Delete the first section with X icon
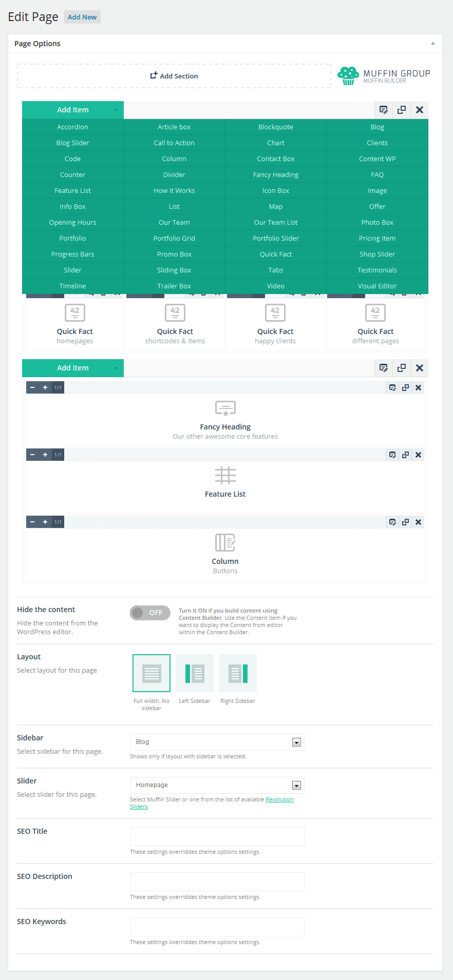The height and width of the screenshot is (980, 453). pyautogui.click(x=420, y=110)
